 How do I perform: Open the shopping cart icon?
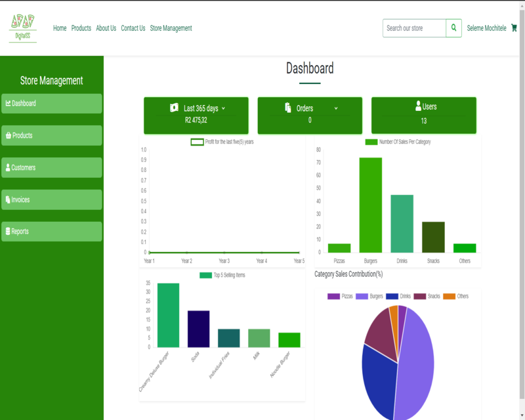tap(514, 28)
